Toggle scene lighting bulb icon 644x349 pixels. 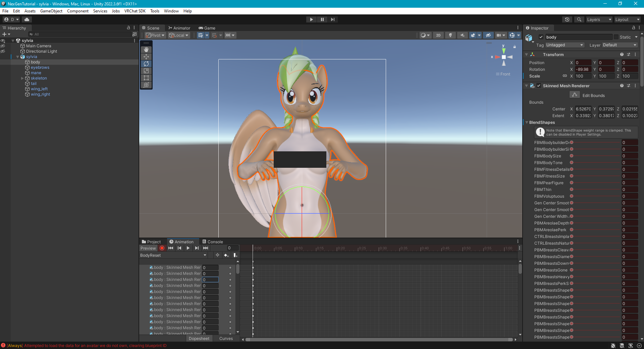coord(450,35)
